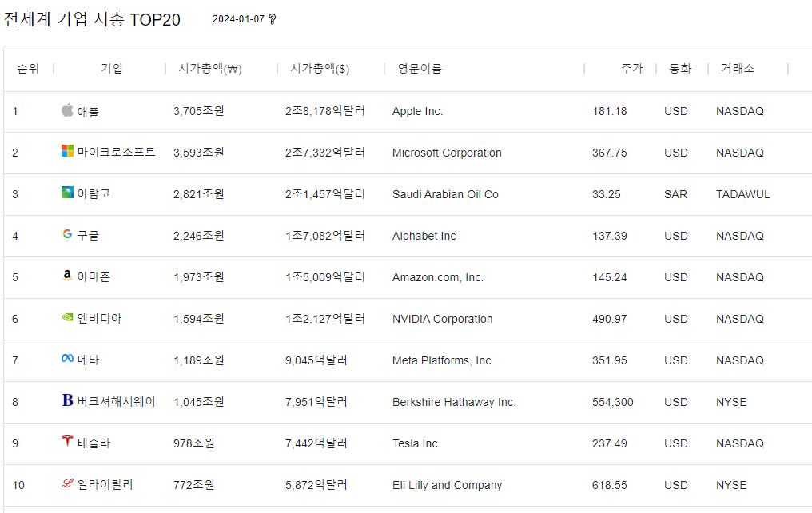
Task: Select the 554,300 stock price
Action: (x=613, y=402)
